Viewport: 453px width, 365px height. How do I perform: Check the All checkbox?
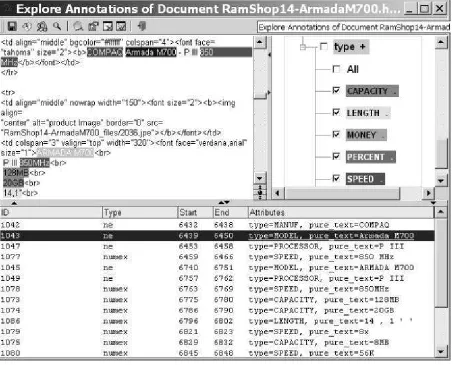336,69
